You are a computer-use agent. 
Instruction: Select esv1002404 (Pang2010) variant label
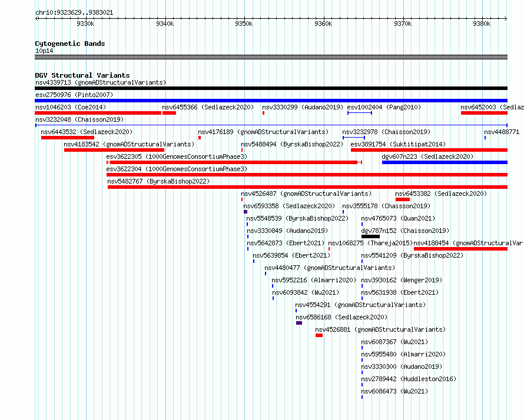384,107
